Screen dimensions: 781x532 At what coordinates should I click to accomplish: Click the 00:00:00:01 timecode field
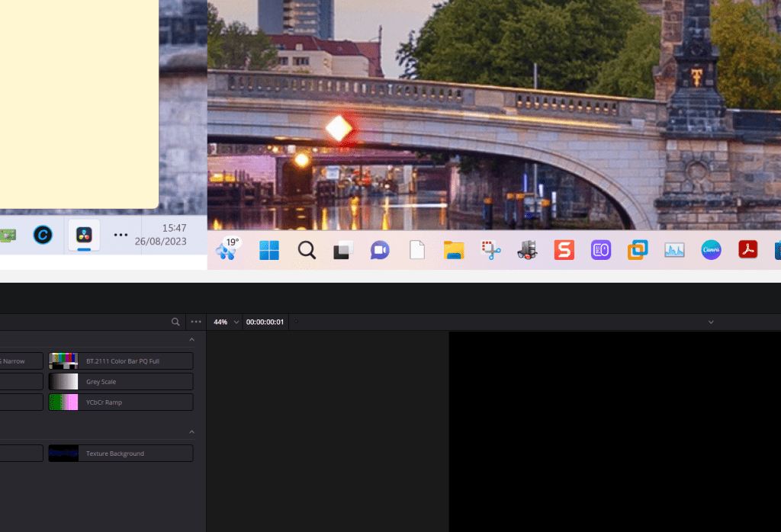point(265,322)
